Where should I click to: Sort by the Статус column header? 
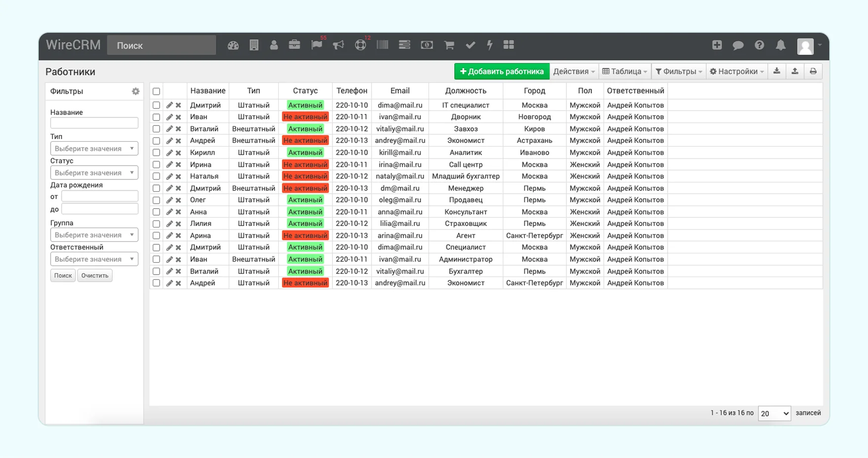point(305,91)
